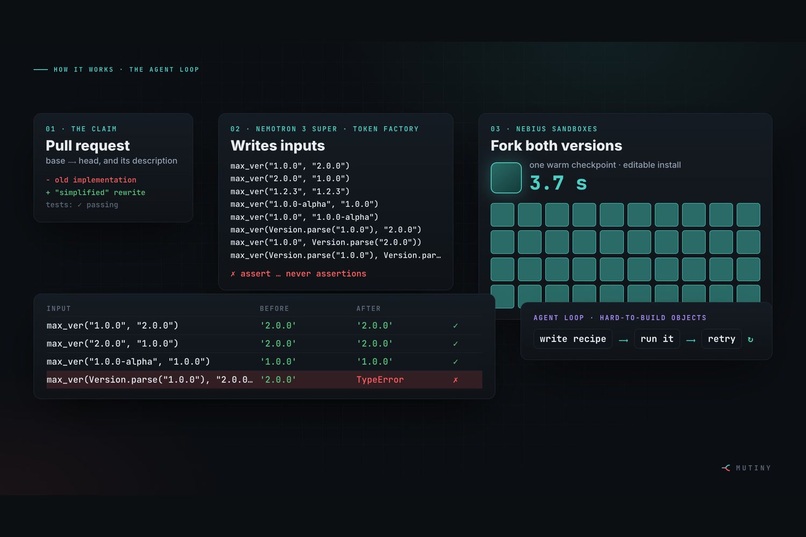Click max_ver("1.0.0", Version.parse("2.0.0")) line
This screenshot has width=806, height=537.
(x=326, y=242)
